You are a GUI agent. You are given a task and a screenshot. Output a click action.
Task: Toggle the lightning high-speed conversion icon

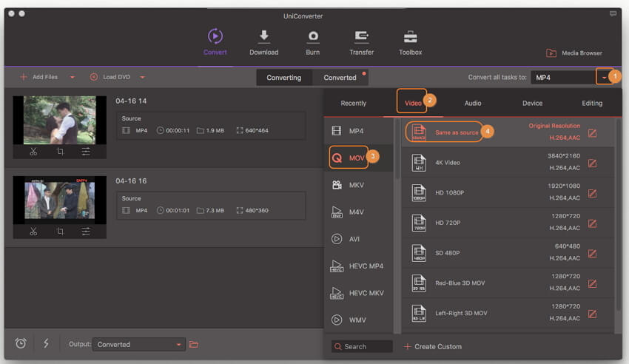[x=46, y=343]
